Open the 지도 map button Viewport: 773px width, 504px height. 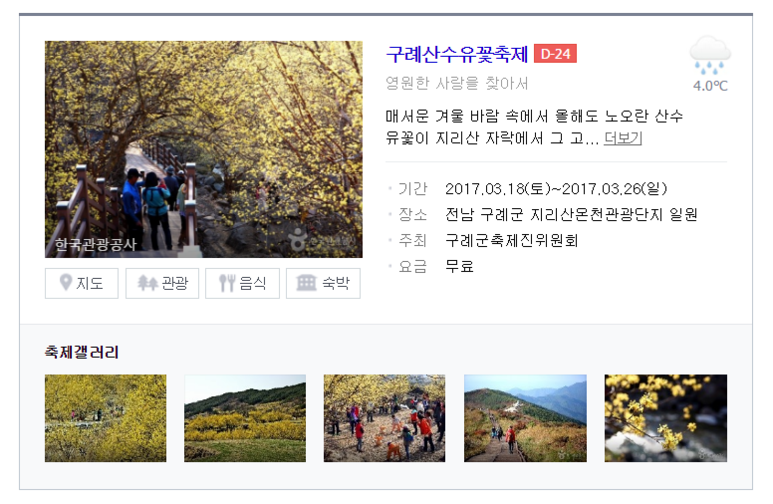[81, 283]
